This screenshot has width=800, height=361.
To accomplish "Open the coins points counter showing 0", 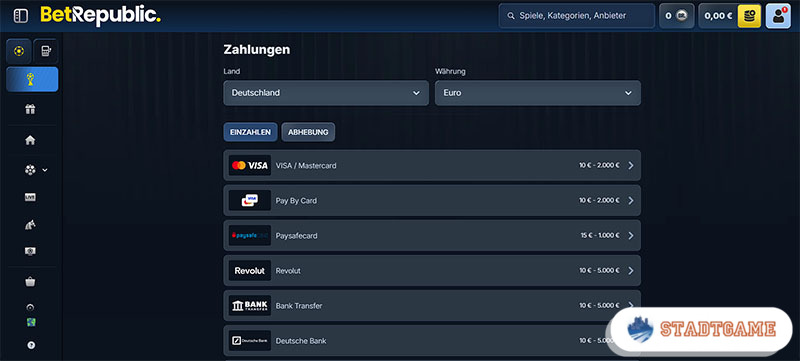I will point(677,16).
